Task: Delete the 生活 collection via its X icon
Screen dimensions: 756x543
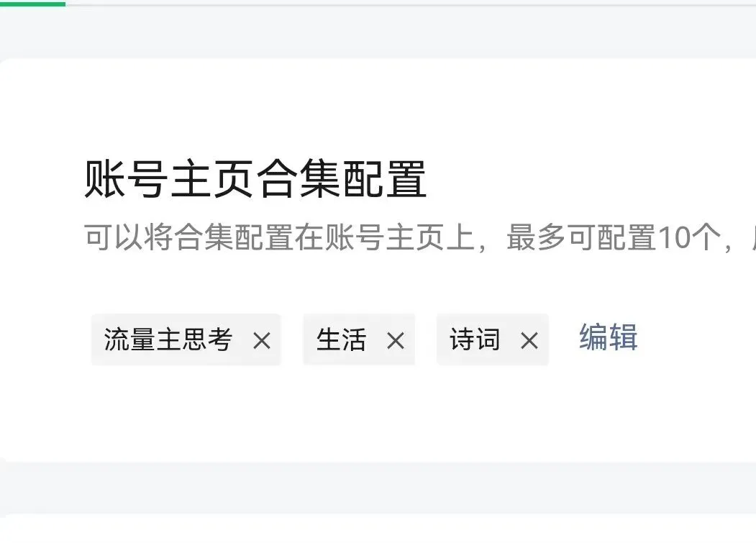Action: pyautogui.click(x=396, y=341)
